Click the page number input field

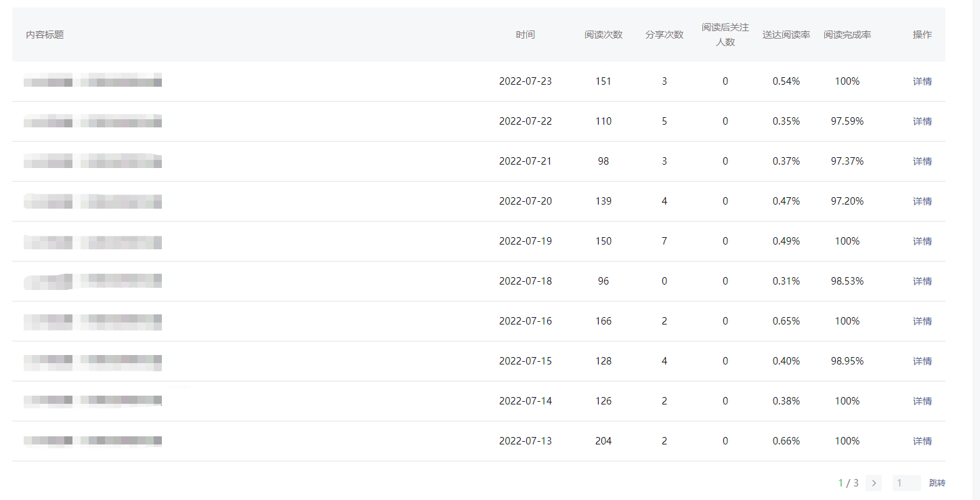tap(907, 483)
